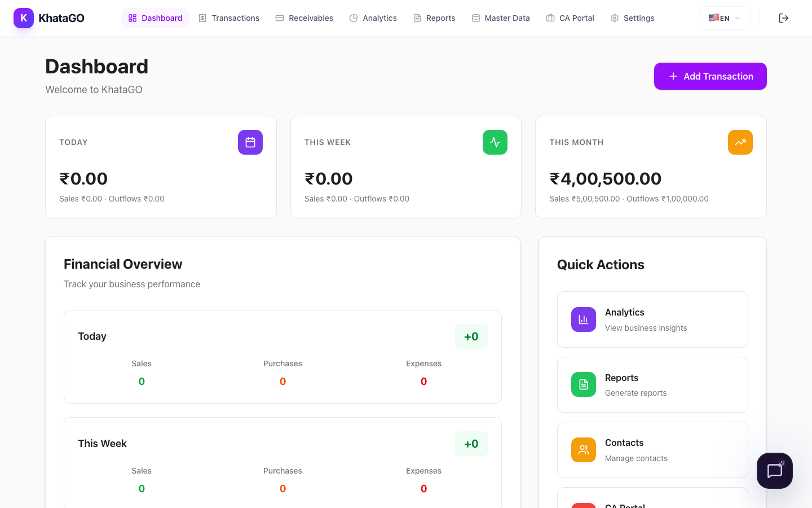This screenshot has height=508, width=812.
Task: Open the chat bubble in the bottom corner
Action: click(x=774, y=470)
